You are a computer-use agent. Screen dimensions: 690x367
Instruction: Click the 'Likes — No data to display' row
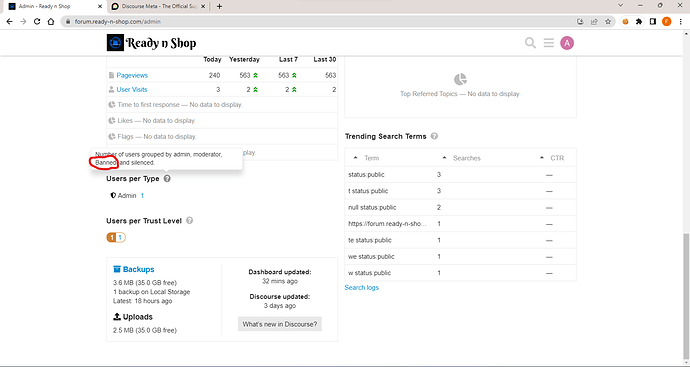[x=222, y=121]
